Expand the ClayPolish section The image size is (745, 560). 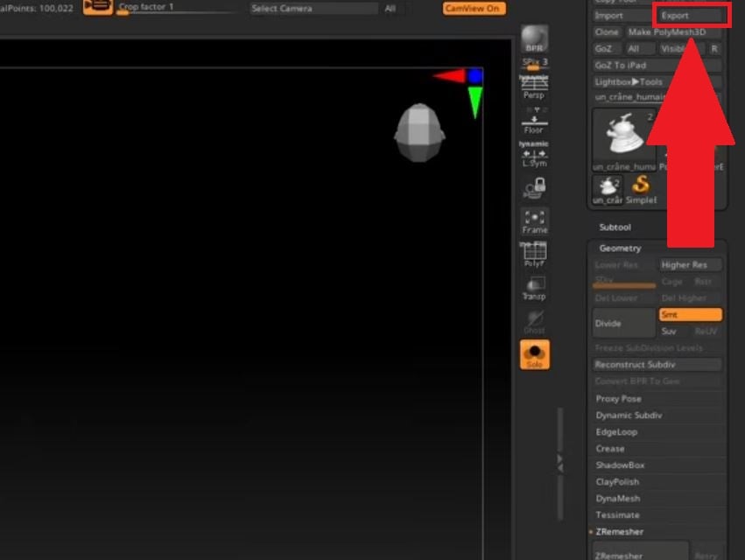point(617,481)
